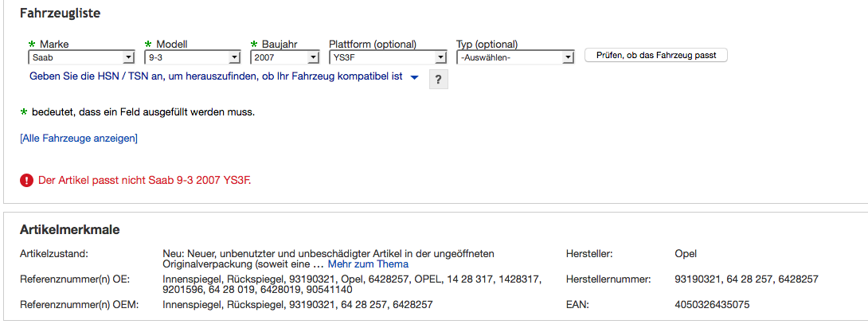Viewport: 868px width, 332px height.
Task: Click the required-field note 'bedeutet, dass ein Feld'
Action: point(143,112)
